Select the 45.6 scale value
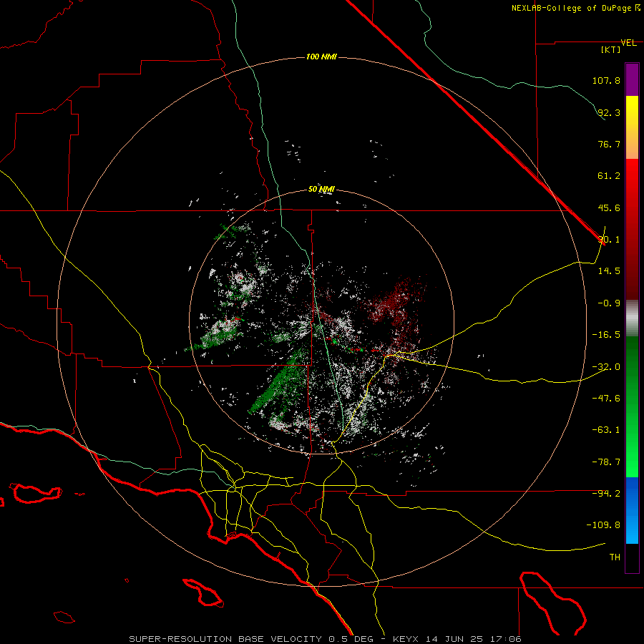Screen dimensions: 644x644 [609, 208]
